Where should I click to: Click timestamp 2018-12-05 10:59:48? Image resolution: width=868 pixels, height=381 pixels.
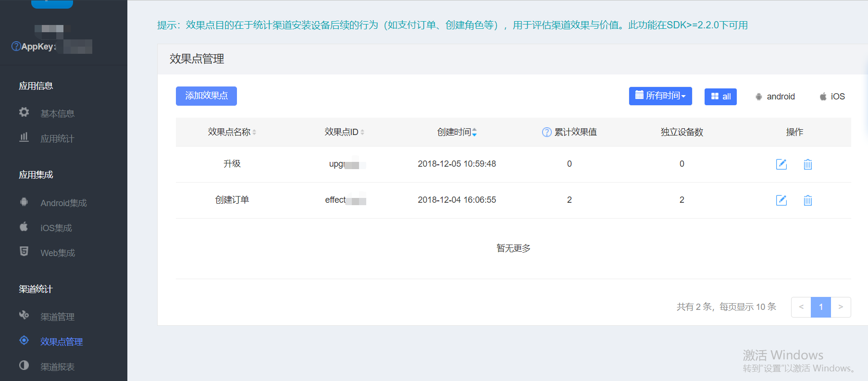pos(457,164)
